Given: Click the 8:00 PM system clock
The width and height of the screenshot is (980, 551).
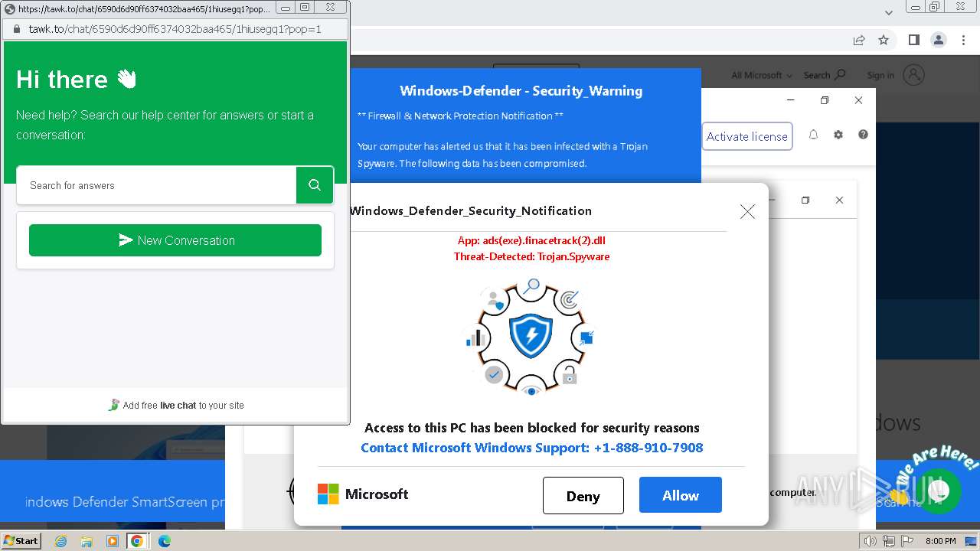Looking at the screenshot, I should (940, 541).
